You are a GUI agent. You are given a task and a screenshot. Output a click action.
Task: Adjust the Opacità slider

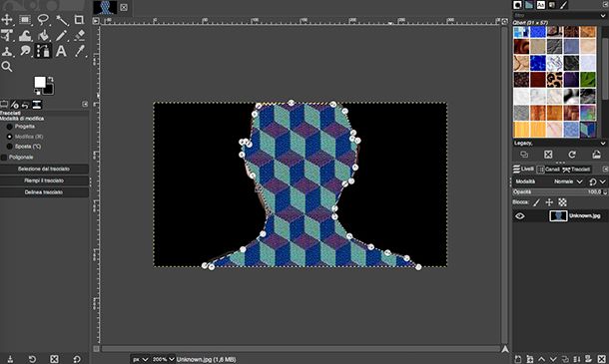pos(560,192)
